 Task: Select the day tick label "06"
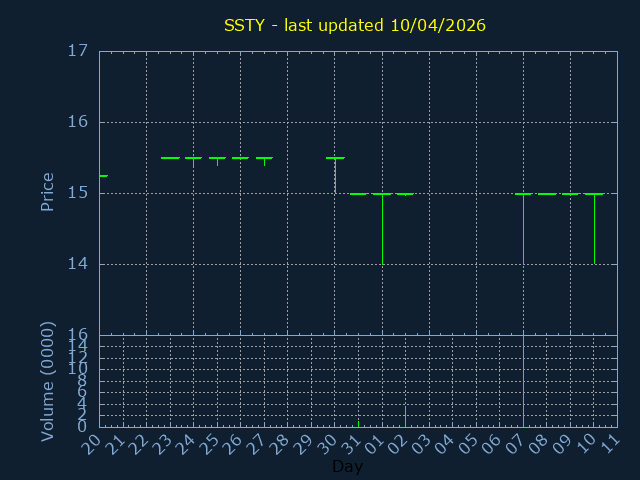491,444
